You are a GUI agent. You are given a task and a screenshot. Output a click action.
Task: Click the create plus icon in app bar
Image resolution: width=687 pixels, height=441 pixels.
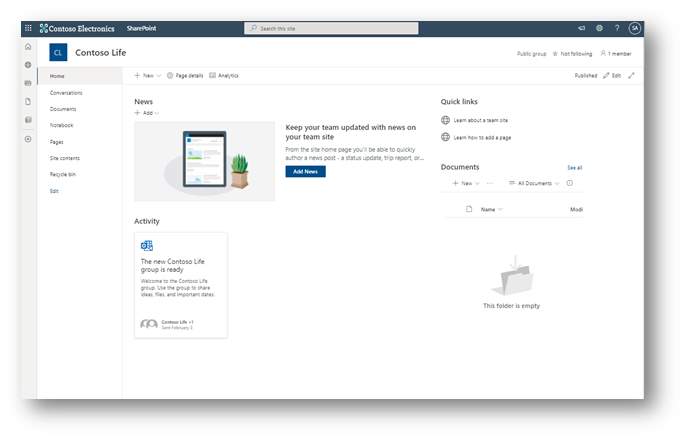click(x=28, y=139)
